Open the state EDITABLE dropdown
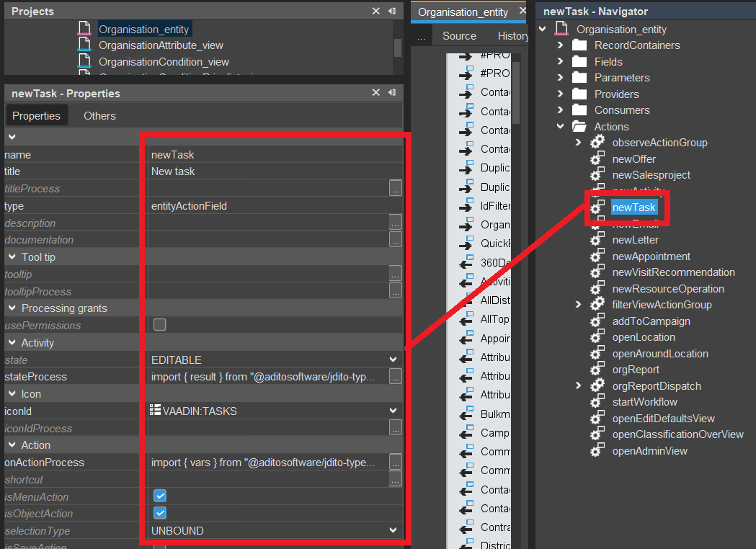The height and width of the screenshot is (549, 756). click(393, 360)
